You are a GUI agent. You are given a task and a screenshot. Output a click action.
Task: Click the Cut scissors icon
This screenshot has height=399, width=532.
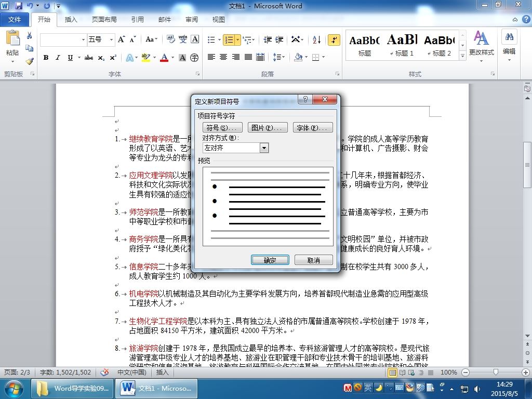tap(30, 36)
